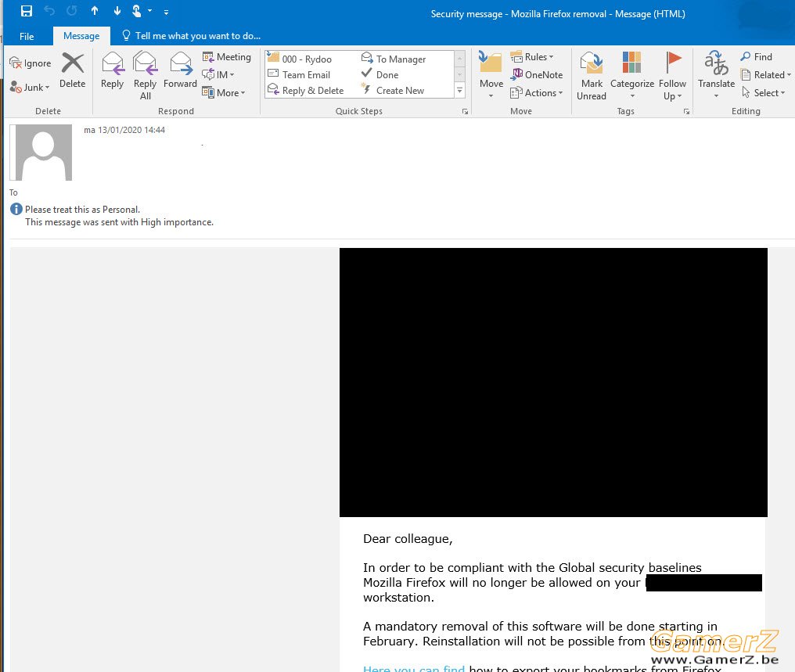This screenshot has width=795, height=672.
Task: Open the Actions dropdown
Action: pyautogui.click(x=537, y=93)
